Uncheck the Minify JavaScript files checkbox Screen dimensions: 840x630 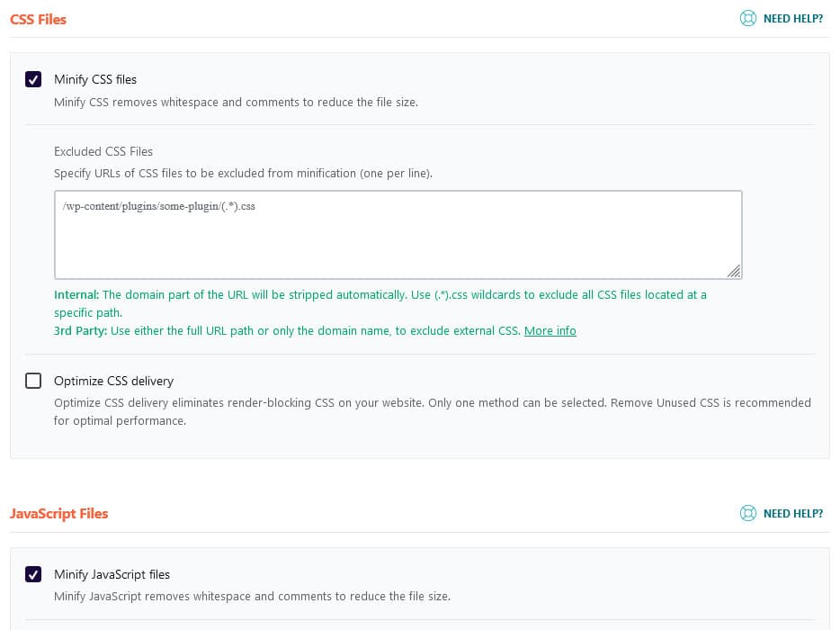33,574
